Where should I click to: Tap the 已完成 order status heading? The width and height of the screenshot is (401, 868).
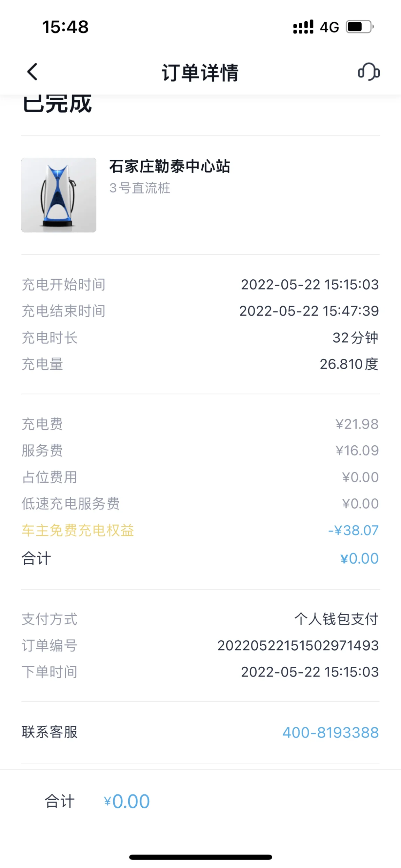click(57, 104)
